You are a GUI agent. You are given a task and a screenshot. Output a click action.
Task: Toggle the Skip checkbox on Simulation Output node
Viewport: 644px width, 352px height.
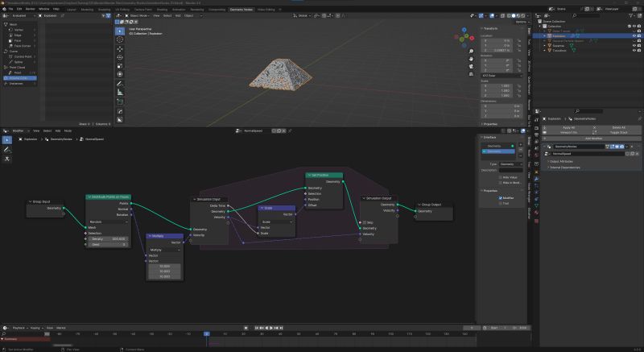click(x=365, y=222)
